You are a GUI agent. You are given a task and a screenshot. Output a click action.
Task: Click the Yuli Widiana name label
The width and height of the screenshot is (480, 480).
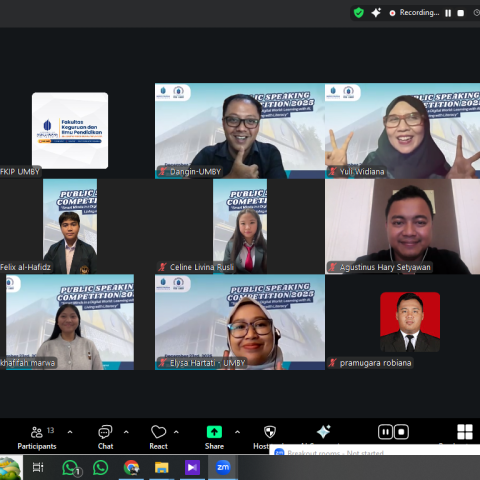[362, 172]
